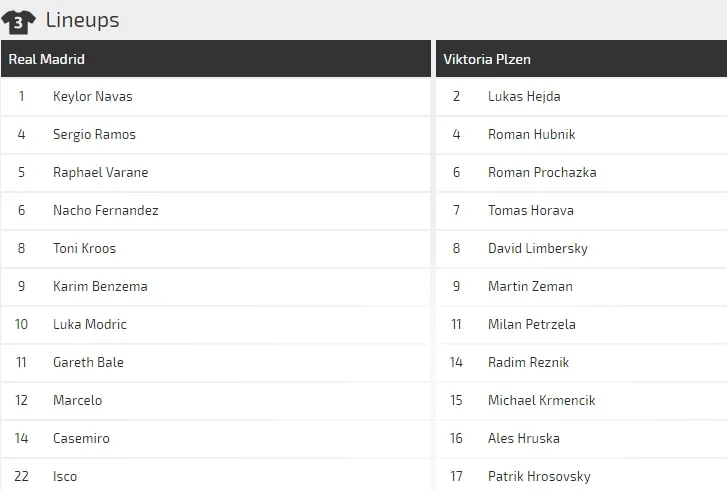This screenshot has width=727, height=490.
Task: Click Karim Benzema in Real Madrid list
Action: click(100, 287)
